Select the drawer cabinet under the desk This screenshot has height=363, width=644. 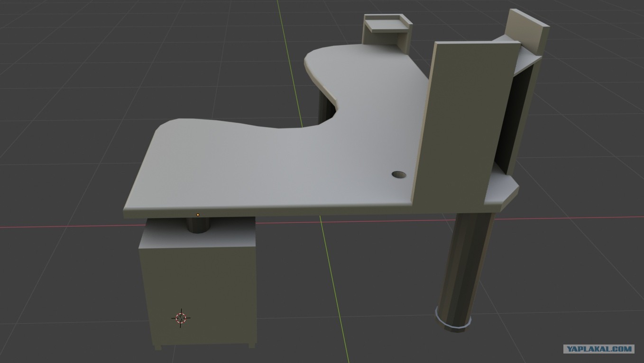[x=198, y=282]
